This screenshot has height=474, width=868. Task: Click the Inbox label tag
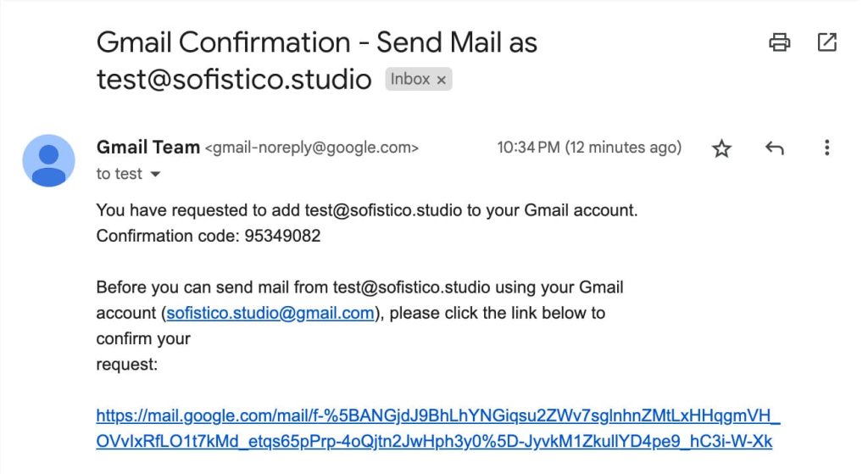(410, 79)
